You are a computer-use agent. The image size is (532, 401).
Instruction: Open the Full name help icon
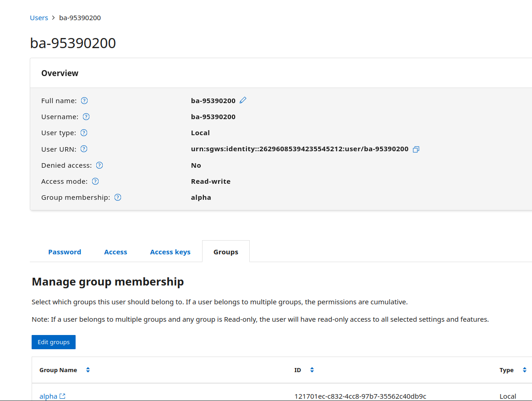pos(84,101)
